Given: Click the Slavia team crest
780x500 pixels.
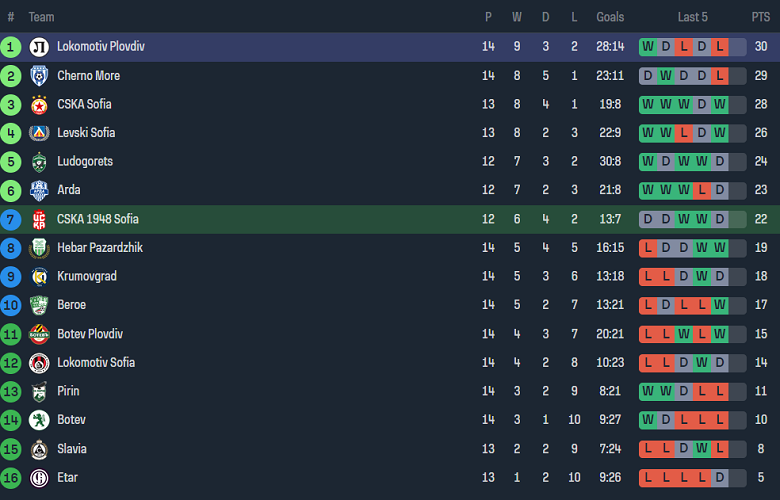Looking at the screenshot, I should [x=39, y=449].
